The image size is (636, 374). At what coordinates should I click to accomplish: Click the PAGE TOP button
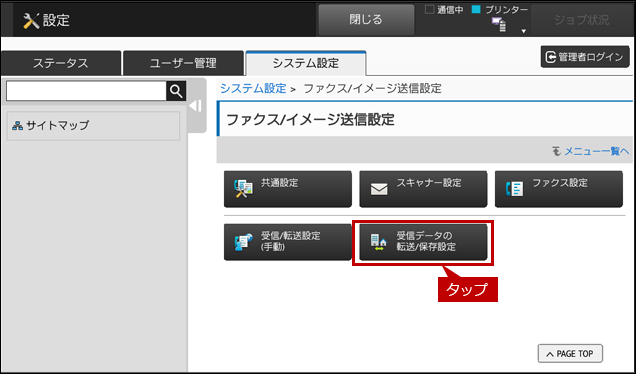tap(570, 354)
